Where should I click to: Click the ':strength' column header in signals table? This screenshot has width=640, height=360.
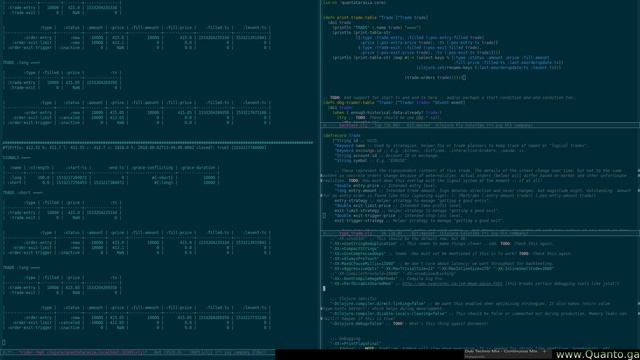pos(39,168)
